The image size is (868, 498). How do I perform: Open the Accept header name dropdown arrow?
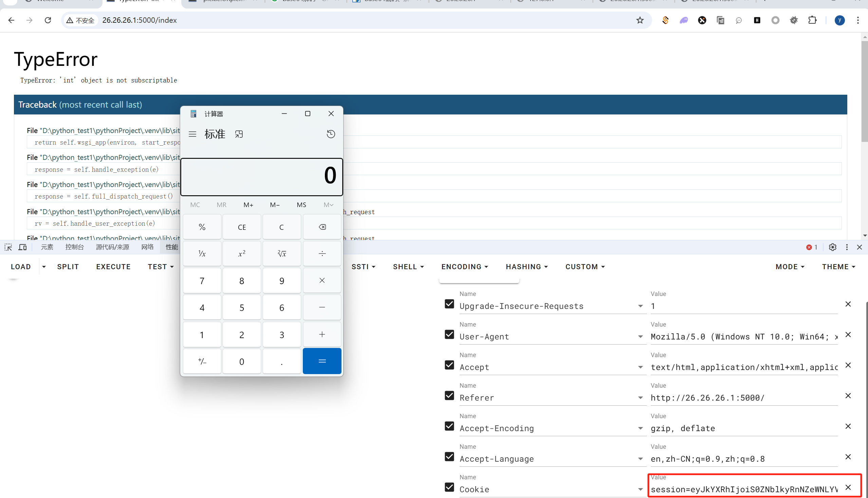[640, 367]
